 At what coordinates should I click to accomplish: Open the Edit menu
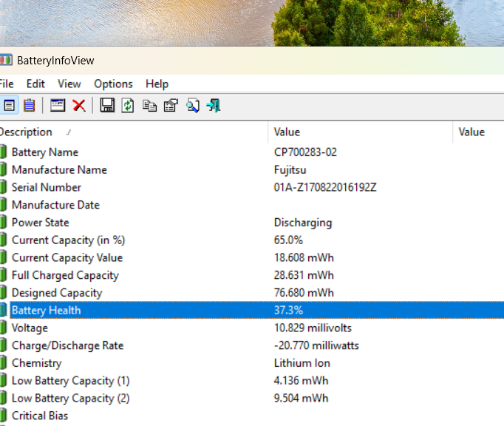pos(35,84)
